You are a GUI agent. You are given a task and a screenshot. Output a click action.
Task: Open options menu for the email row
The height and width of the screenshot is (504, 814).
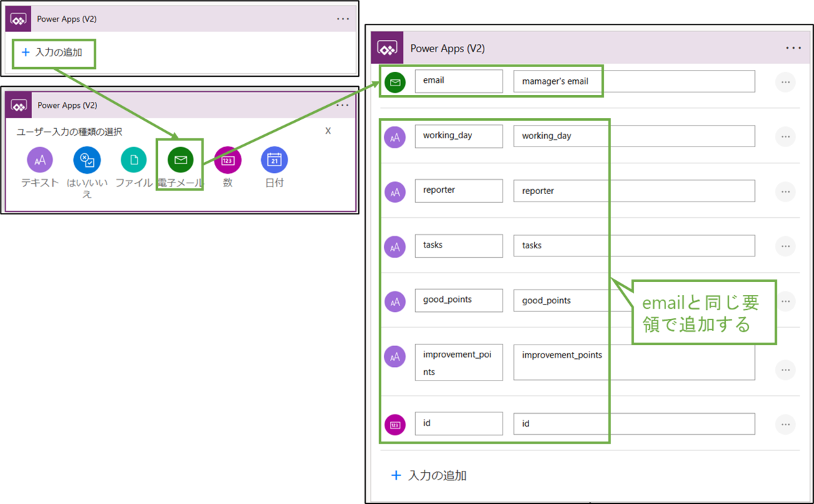[785, 81]
